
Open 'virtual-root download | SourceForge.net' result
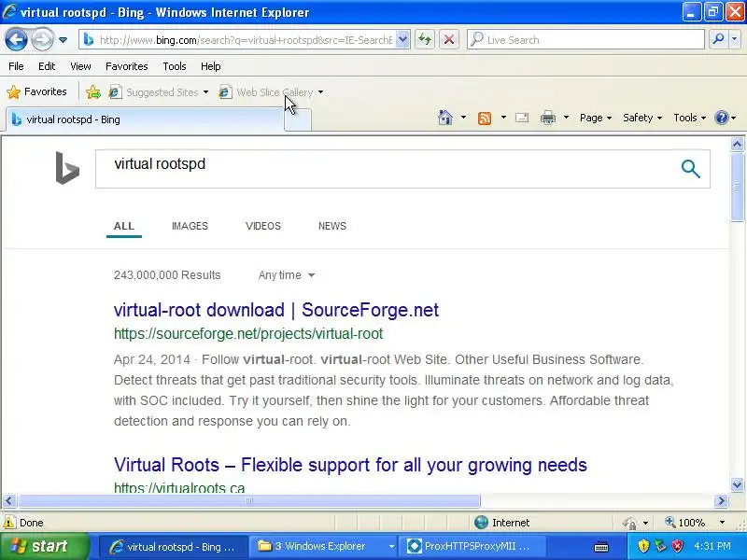tap(275, 310)
